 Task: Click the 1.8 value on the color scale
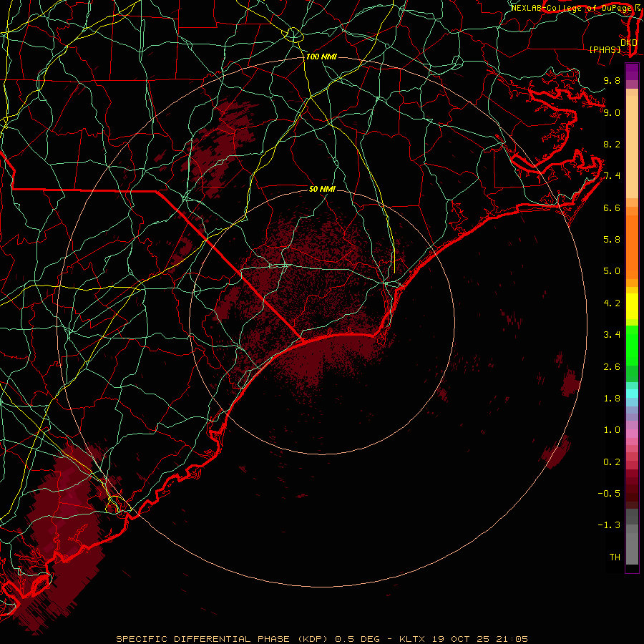pyautogui.click(x=612, y=399)
